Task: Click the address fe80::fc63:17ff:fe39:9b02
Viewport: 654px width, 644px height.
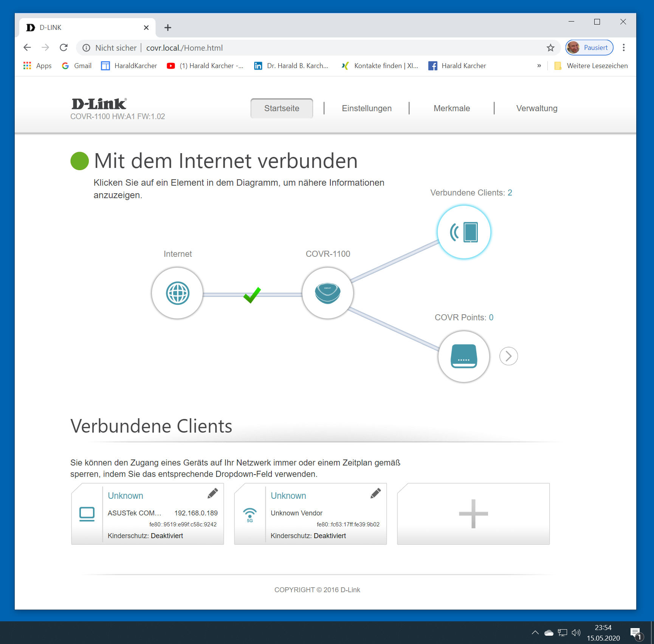Action: [348, 525]
